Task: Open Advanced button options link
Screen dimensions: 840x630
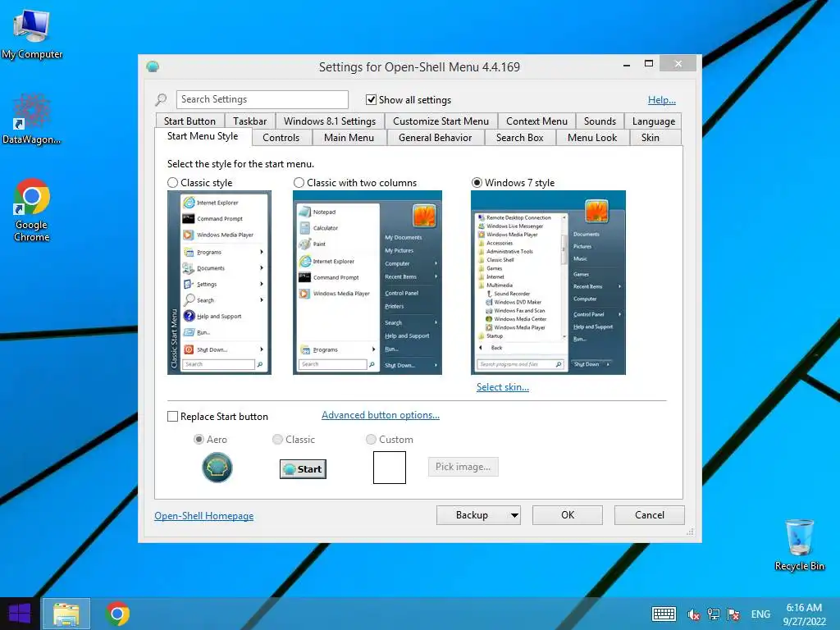Action: [381, 415]
